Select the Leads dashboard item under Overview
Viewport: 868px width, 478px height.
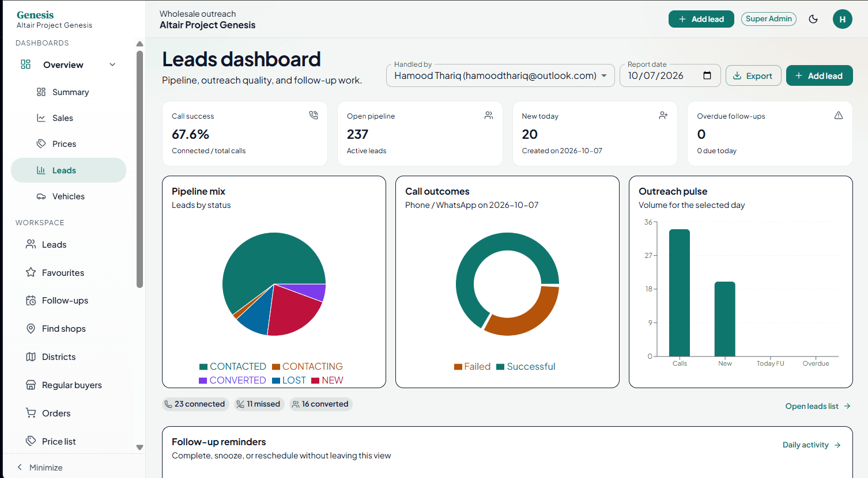[x=69, y=170]
